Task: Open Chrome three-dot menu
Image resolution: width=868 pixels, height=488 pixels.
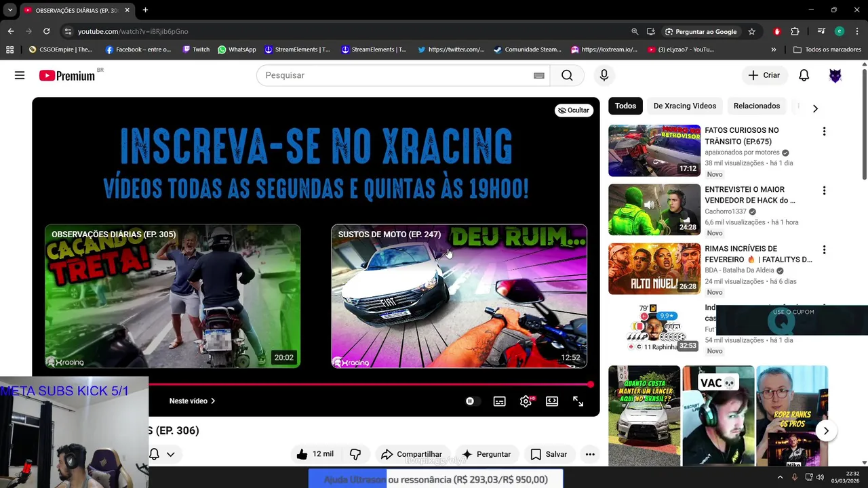Action: click(857, 31)
